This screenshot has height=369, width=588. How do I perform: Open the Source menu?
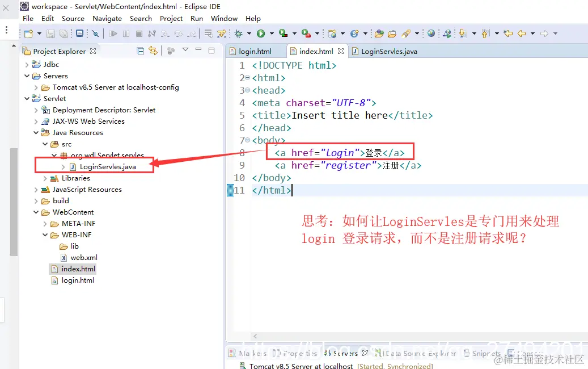point(73,18)
